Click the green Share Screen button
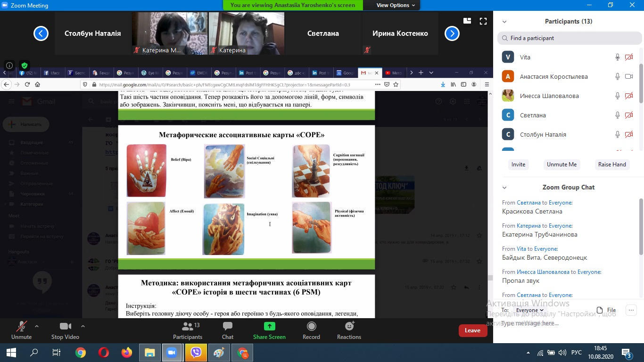The width and height of the screenshot is (644, 362). (x=269, y=330)
